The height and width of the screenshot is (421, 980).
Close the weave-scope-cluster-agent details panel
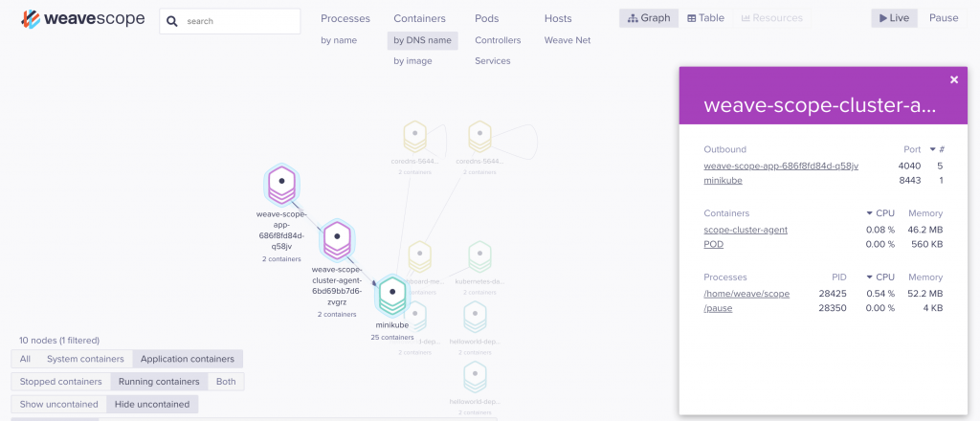pos(954,79)
